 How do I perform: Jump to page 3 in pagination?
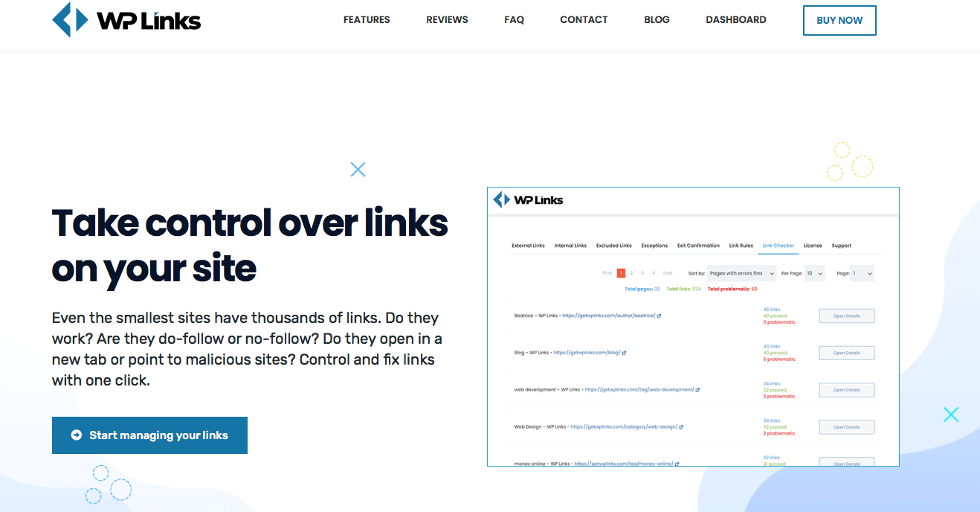642,273
